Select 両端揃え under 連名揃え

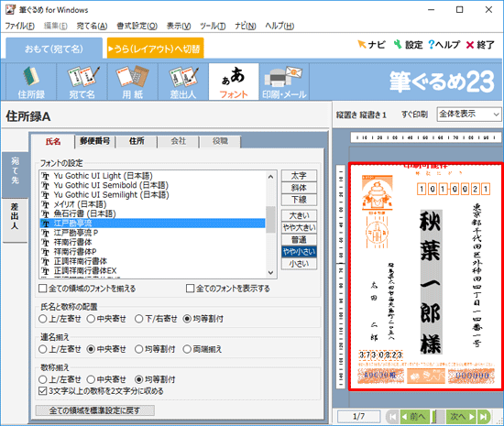tap(187, 349)
